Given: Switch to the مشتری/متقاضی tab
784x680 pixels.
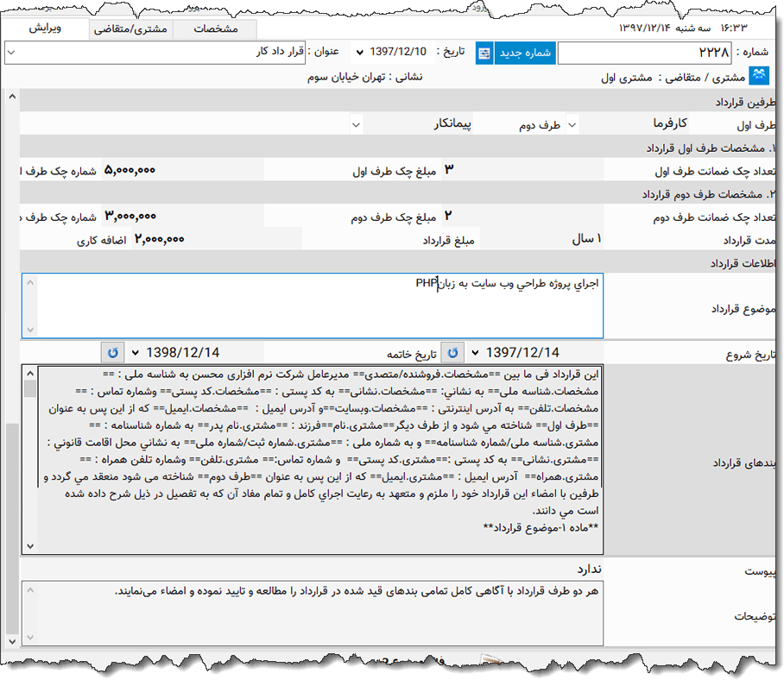Looking at the screenshot, I should click(x=133, y=28).
